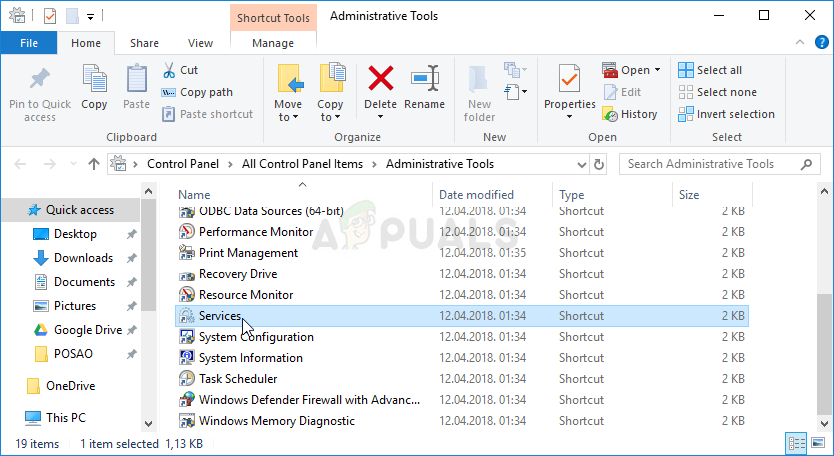Click the Search Administrative Tools field

[715, 164]
